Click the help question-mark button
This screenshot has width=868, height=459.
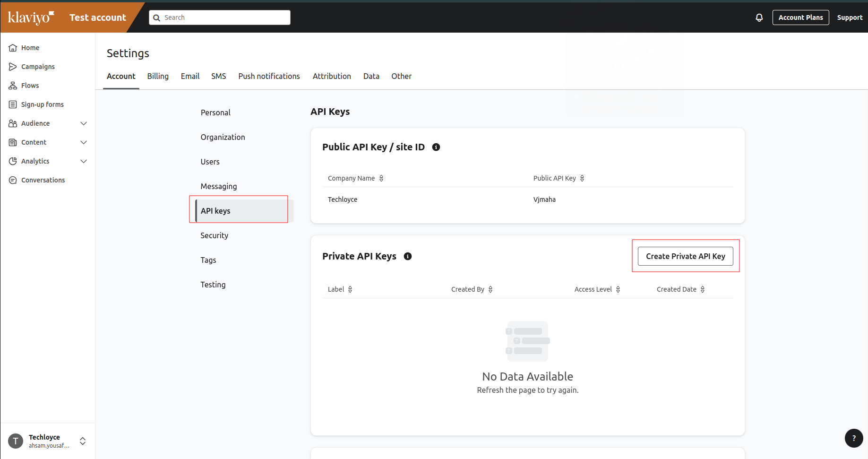click(x=854, y=438)
